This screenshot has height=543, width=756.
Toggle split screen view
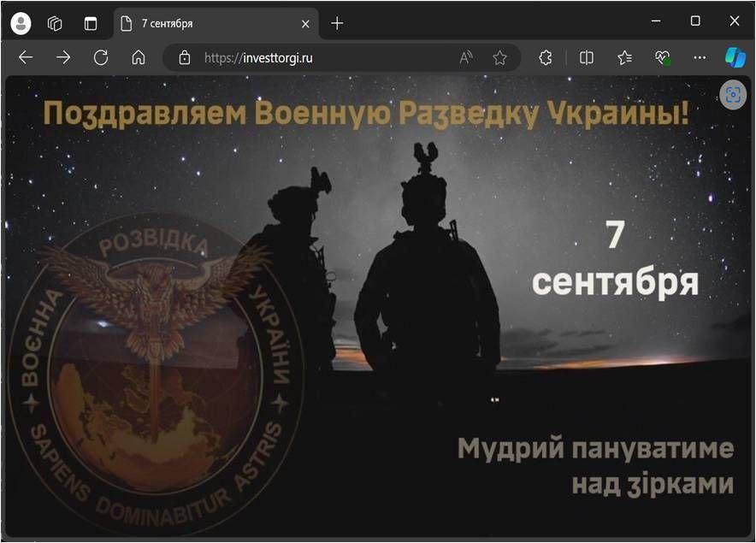click(x=587, y=58)
